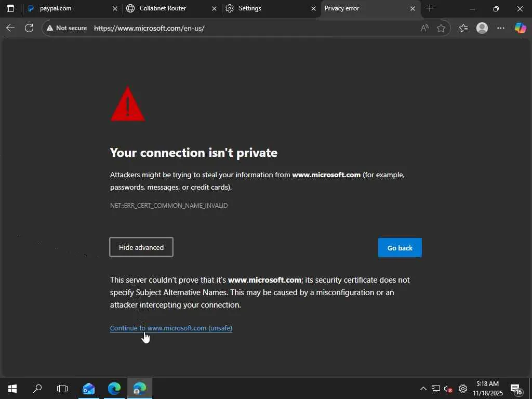This screenshot has height=399, width=532.
Task: Open the tab actions menu icon
Action: [x=10, y=8]
